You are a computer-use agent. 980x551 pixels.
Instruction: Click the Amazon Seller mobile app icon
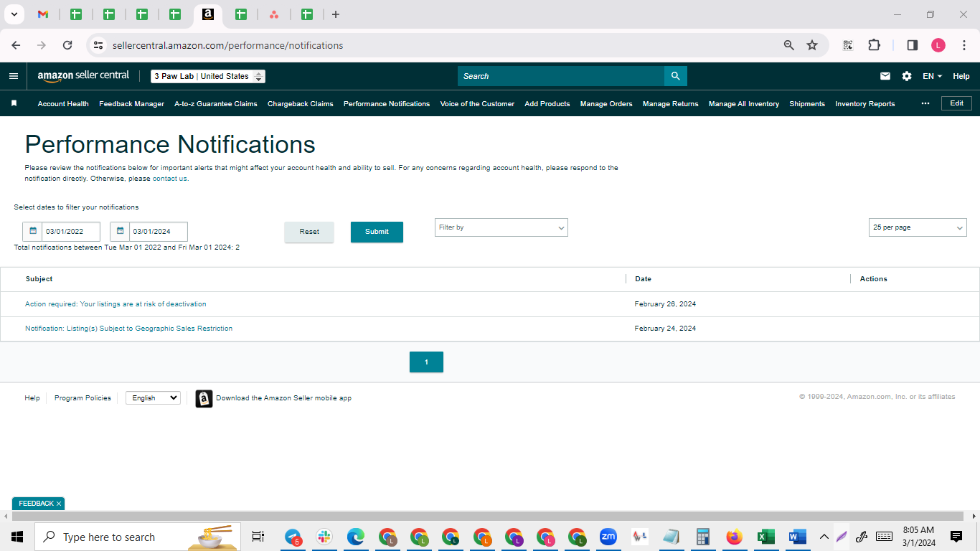tap(204, 398)
